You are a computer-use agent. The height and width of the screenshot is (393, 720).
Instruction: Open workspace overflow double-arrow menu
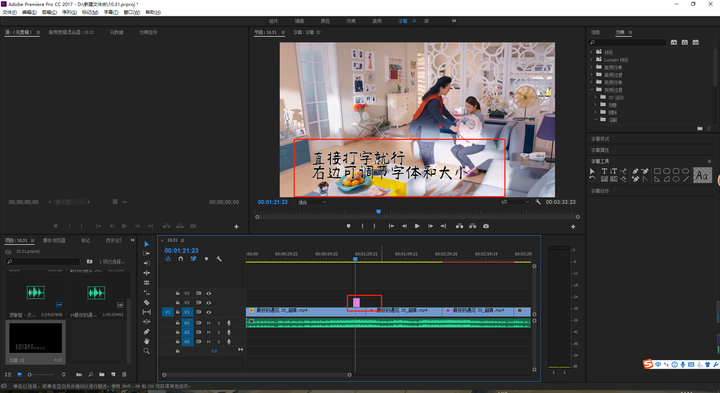(x=454, y=21)
